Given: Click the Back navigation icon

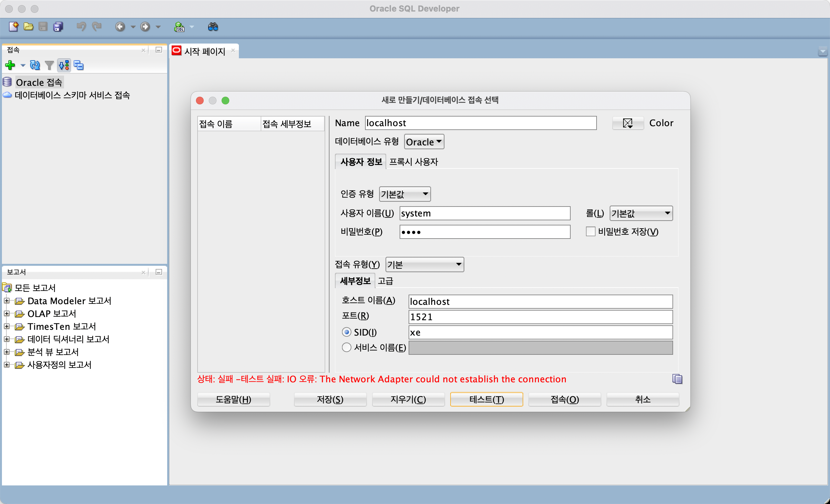Looking at the screenshot, I should pyautogui.click(x=120, y=26).
